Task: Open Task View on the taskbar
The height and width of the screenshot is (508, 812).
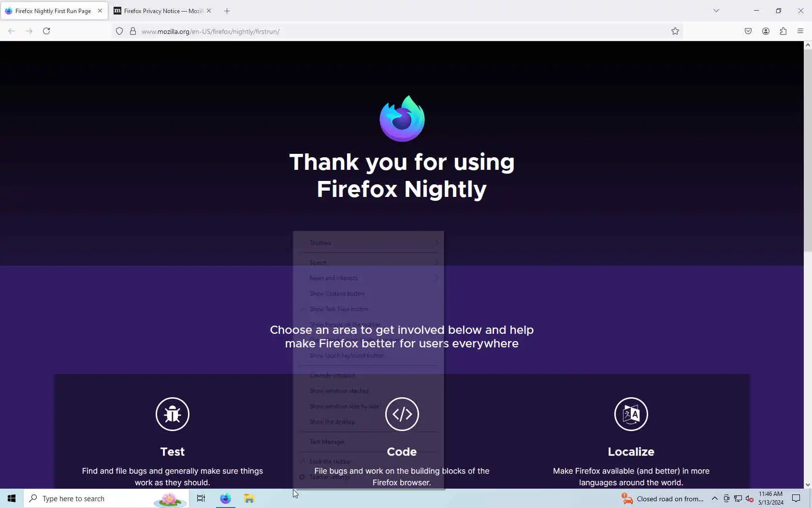Action: [201, 498]
